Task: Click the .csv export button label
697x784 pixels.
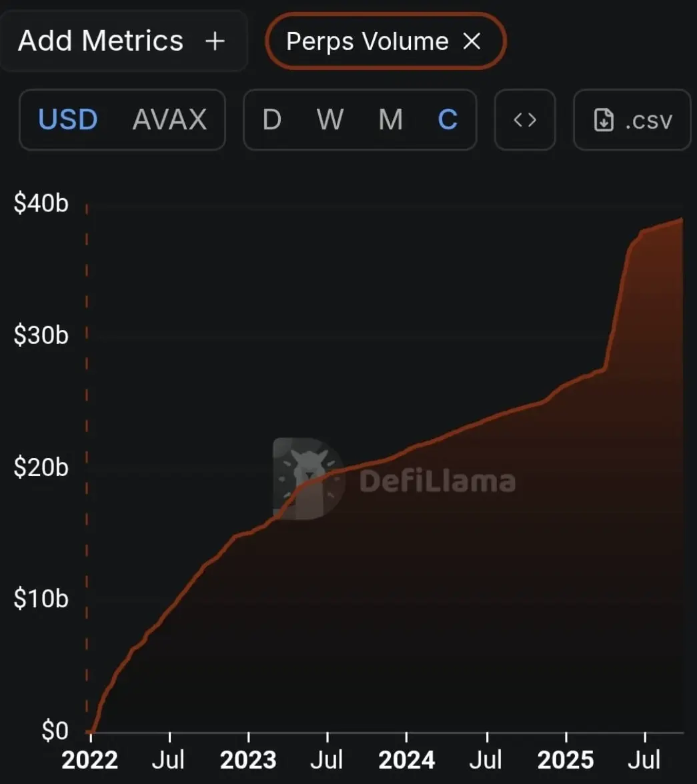Action: click(x=648, y=121)
